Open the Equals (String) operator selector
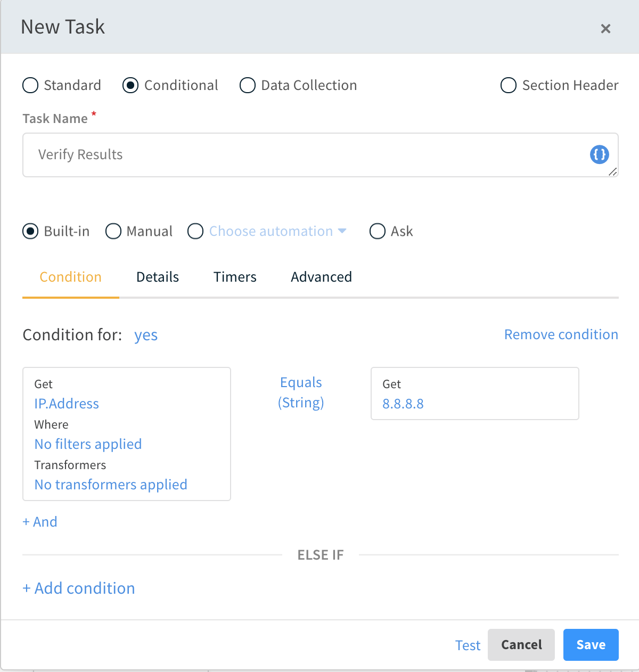This screenshot has height=672, width=639. click(301, 392)
